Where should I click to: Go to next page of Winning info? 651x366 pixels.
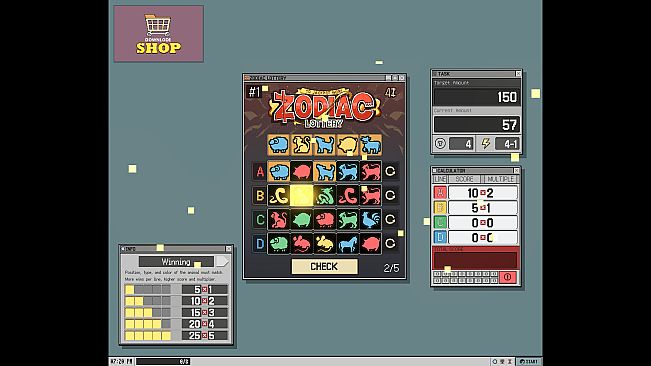(223, 261)
